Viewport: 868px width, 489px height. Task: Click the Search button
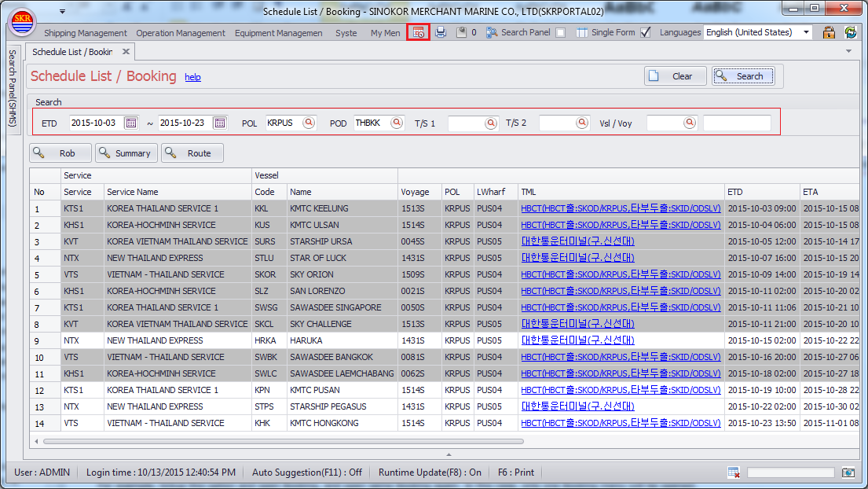pyautogui.click(x=743, y=76)
